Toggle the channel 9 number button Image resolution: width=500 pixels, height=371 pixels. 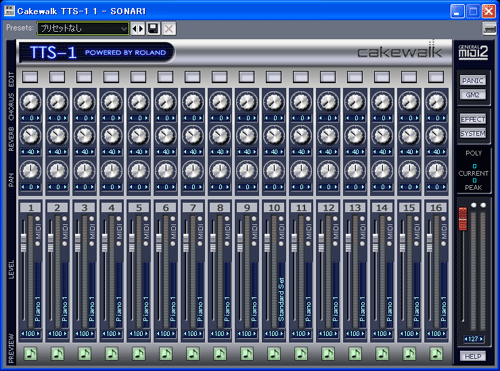[247, 208]
